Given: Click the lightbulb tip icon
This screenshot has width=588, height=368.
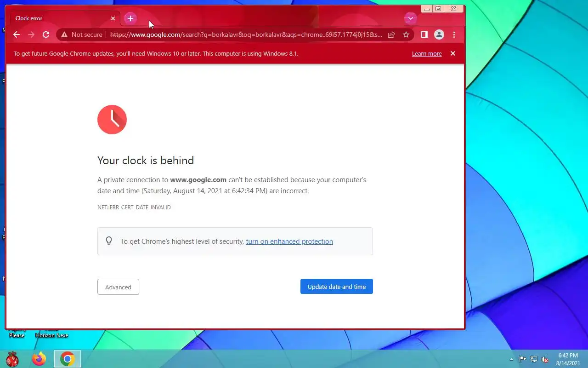Looking at the screenshot, I should click(x=109, y=241).
